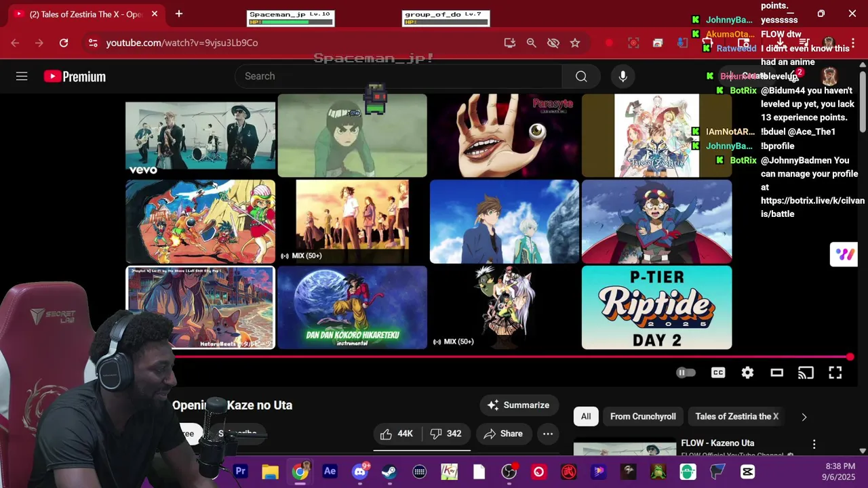Open Steam from taskbar

coord(389,471)
